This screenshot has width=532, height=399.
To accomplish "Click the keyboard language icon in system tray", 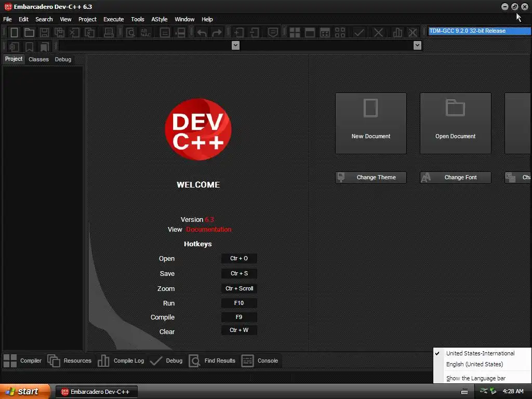I will coord(464,392).
